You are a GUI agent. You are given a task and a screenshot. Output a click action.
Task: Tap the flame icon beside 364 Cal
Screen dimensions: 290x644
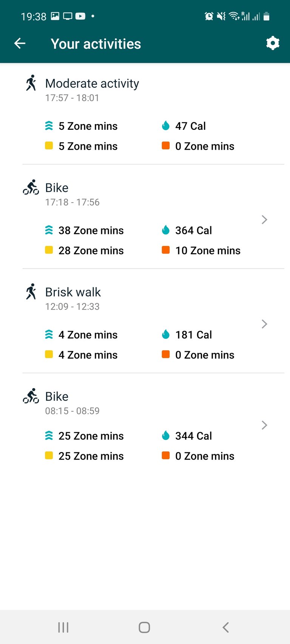tap(165, 230)
